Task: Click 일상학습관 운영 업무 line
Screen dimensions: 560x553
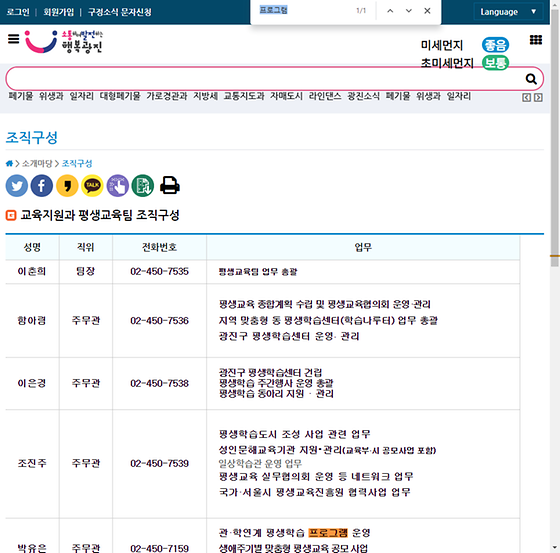Action: 260,464
